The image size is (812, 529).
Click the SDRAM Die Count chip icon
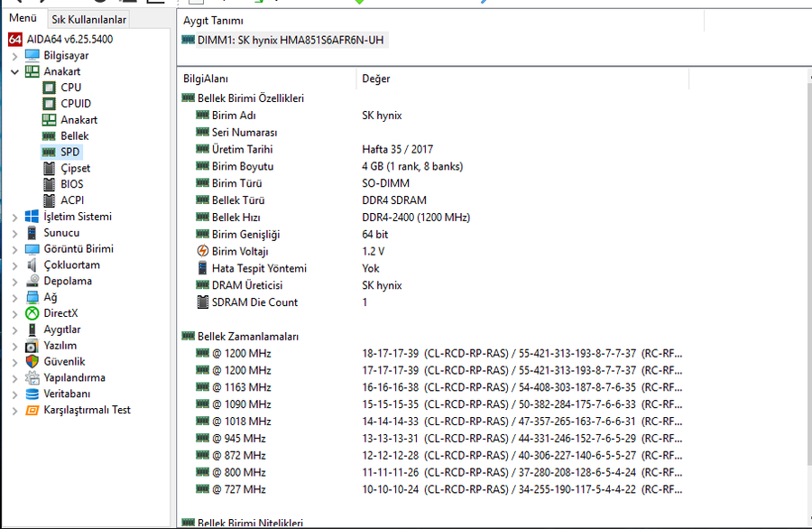(203, 302)
